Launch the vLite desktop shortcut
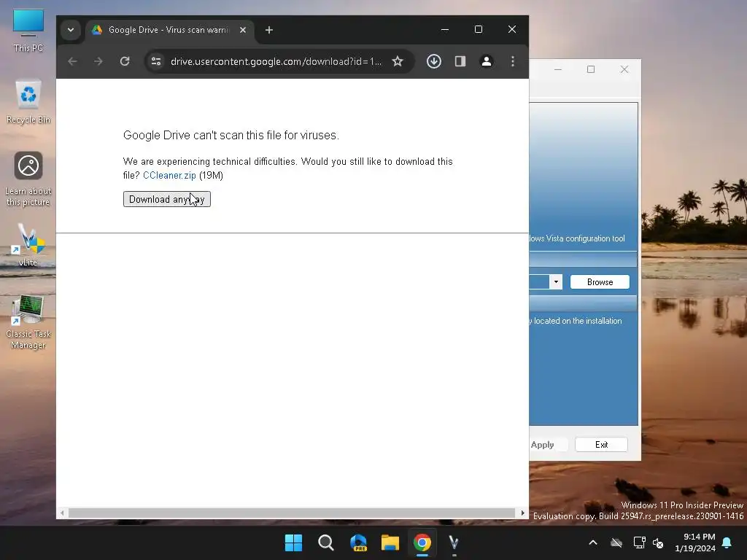 click(x=28, y=245)
